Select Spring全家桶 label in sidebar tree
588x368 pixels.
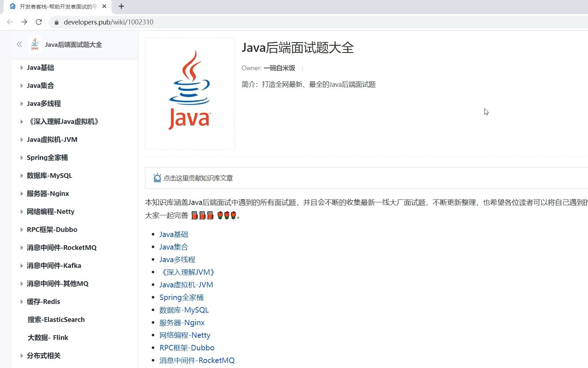point(47,157)
